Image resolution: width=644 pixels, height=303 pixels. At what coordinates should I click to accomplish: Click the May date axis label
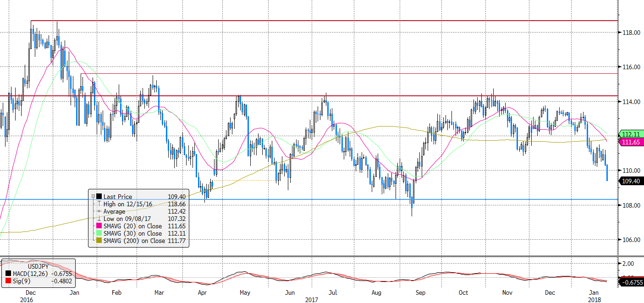coord(244,292)
